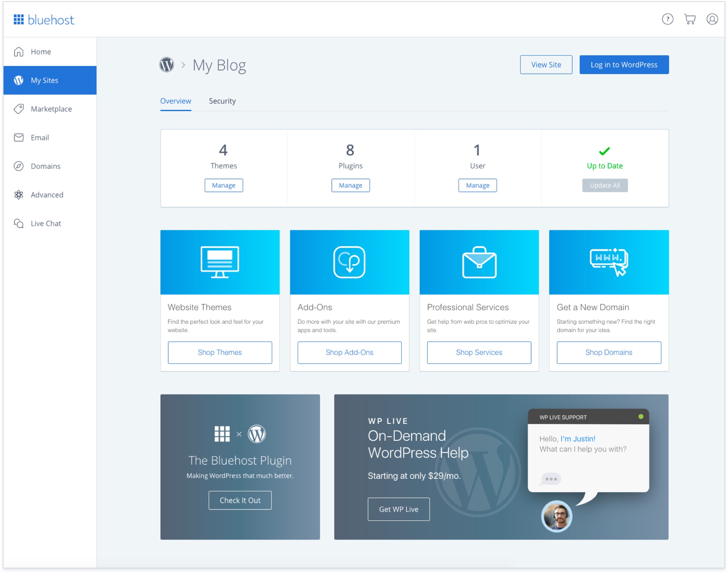Click the View Site button
This screenshot has width=728, height=573.
pos(546,65)
